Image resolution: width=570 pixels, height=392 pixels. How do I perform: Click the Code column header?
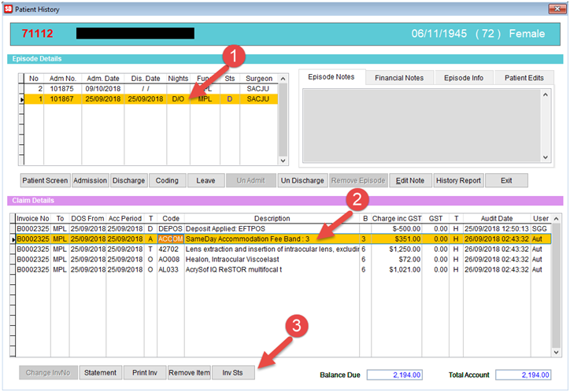(171, 219)
